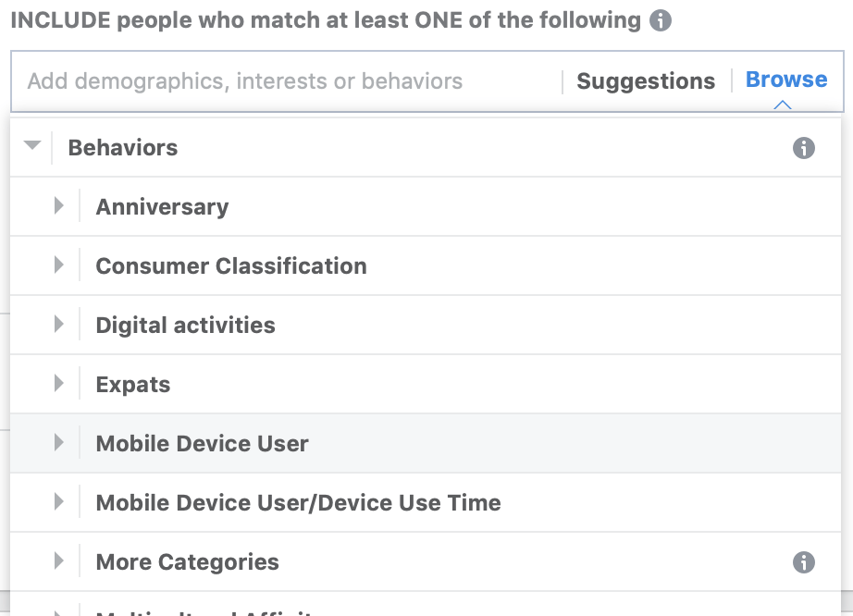The image size is (853, 616).
Task: Expand the Consumer Classification arrow
Action: (x=59, y=265)
